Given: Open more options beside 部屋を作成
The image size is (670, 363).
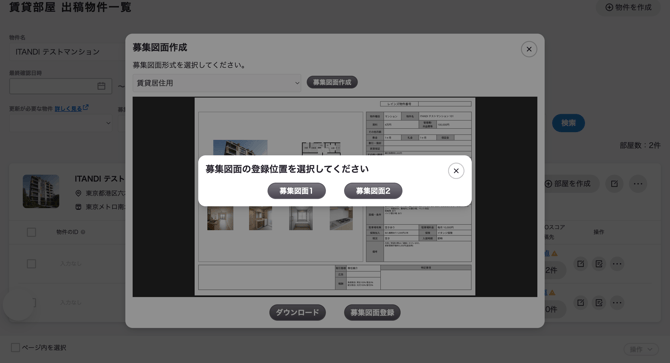Looking at the screenshot, I should (638, 184).
